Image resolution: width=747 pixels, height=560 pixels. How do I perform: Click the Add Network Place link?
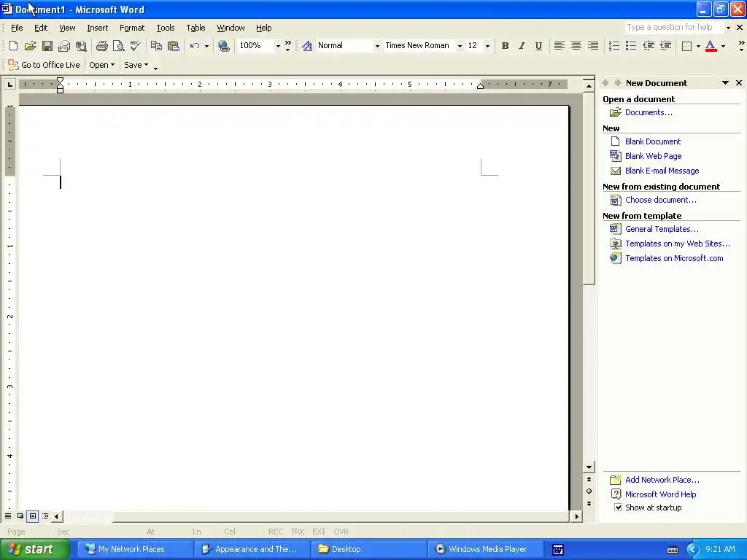(662, 480)
